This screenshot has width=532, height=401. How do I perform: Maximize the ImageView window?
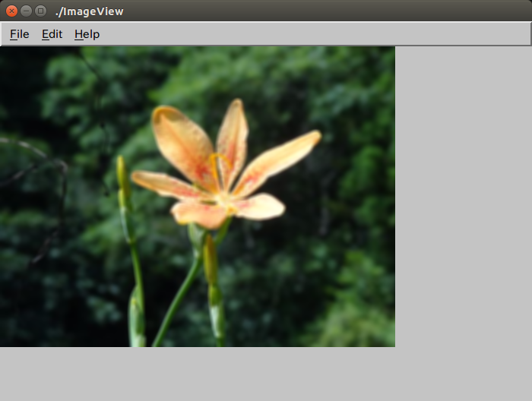pos(41,11)
